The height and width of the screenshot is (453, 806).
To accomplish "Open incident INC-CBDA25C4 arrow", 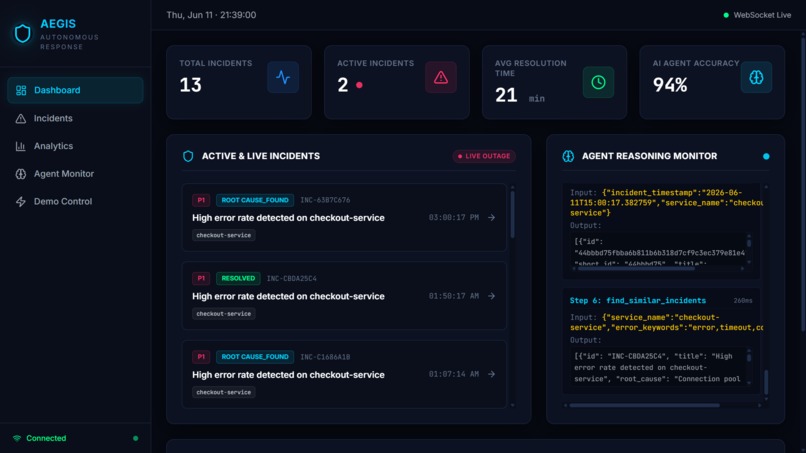I will (x=491, y=296).
